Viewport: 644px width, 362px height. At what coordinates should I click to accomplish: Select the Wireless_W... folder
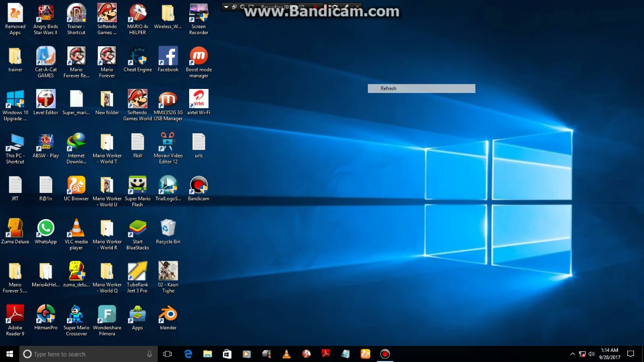[x=168, y=18]
